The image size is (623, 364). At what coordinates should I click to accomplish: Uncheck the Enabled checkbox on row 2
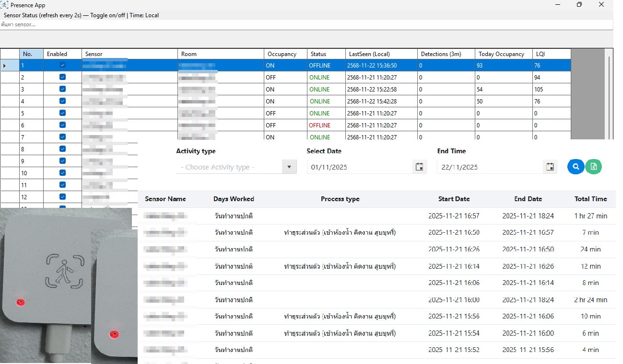pyautogui.click(x=62, y=77)
